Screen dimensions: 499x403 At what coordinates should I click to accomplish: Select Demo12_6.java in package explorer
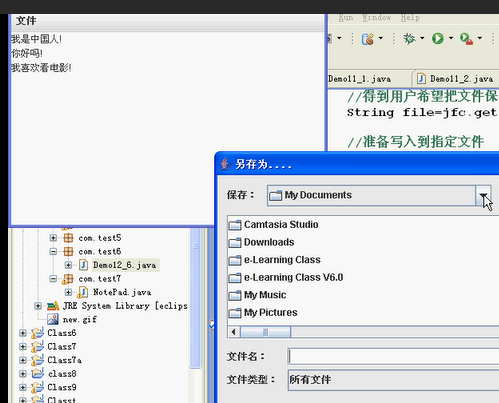pos(124,265)
